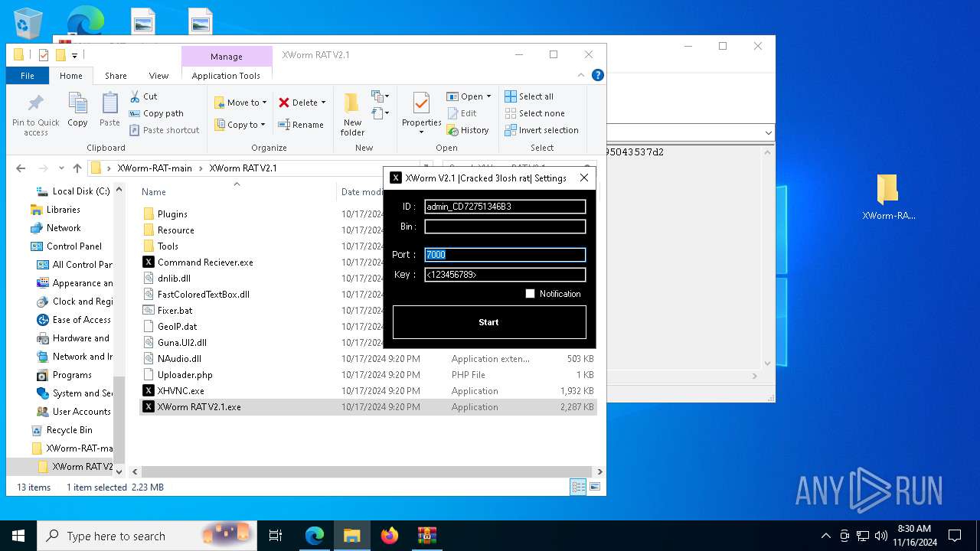Click History in the Open group

pyautogui.click(x=468, y=130)
